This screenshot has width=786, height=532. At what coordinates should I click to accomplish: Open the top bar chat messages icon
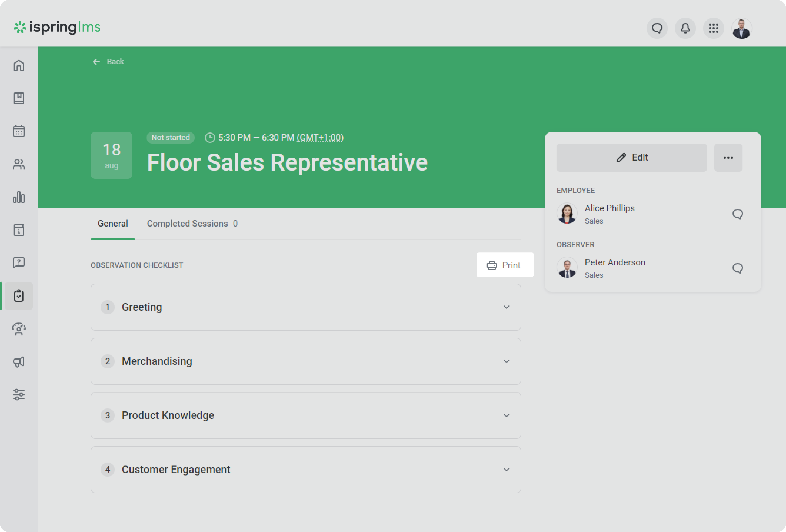657,28
